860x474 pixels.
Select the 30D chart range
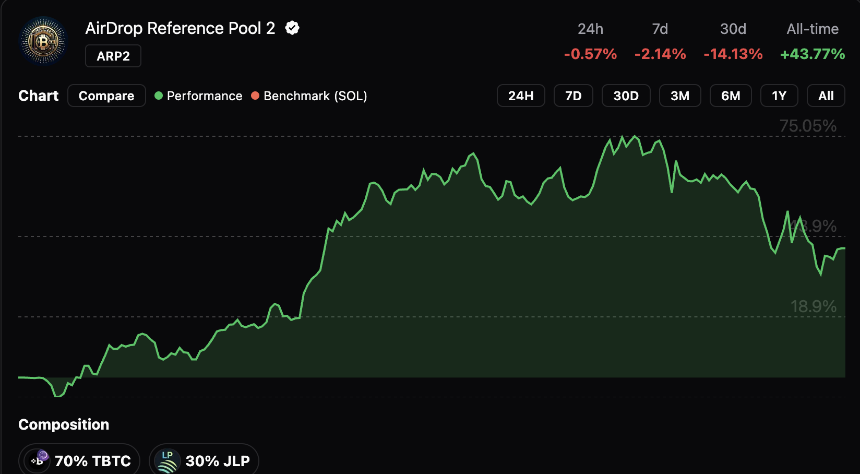pos(626,96)
